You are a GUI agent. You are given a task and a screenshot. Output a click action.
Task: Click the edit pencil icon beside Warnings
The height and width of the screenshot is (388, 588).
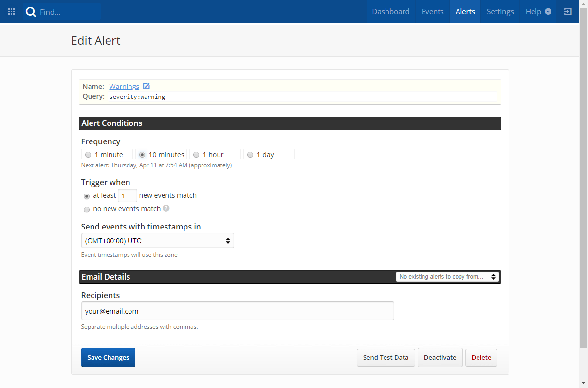(146, 87)
